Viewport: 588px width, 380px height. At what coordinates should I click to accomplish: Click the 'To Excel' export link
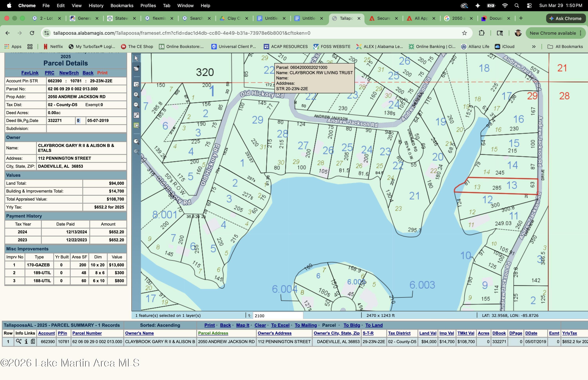coord(280,325)
